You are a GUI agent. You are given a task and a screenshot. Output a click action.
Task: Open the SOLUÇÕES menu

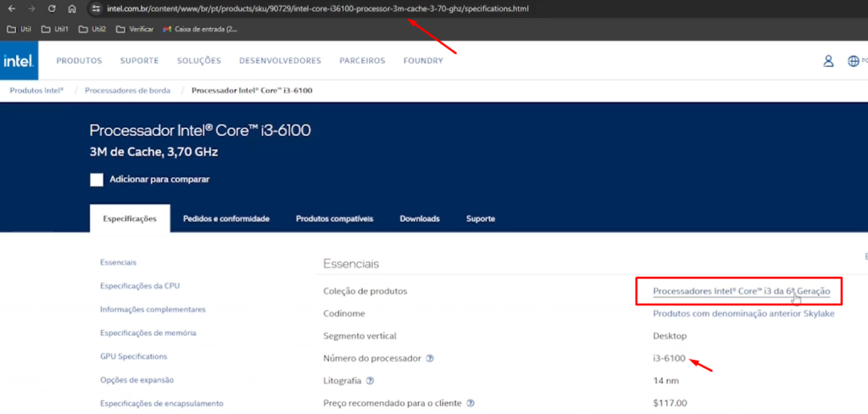coord(198,61)
